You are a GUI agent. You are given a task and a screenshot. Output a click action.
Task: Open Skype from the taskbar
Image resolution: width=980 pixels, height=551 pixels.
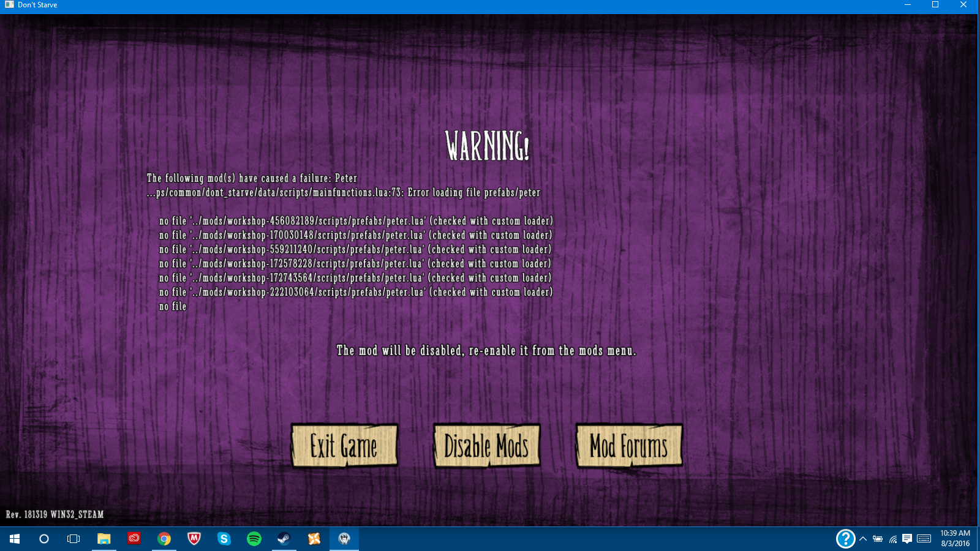pos(224,539)
